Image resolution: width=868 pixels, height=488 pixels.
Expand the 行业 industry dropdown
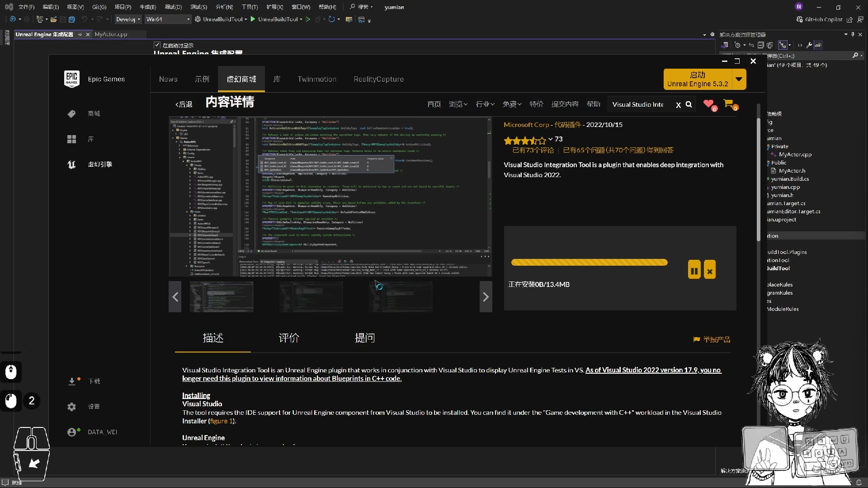485,104
